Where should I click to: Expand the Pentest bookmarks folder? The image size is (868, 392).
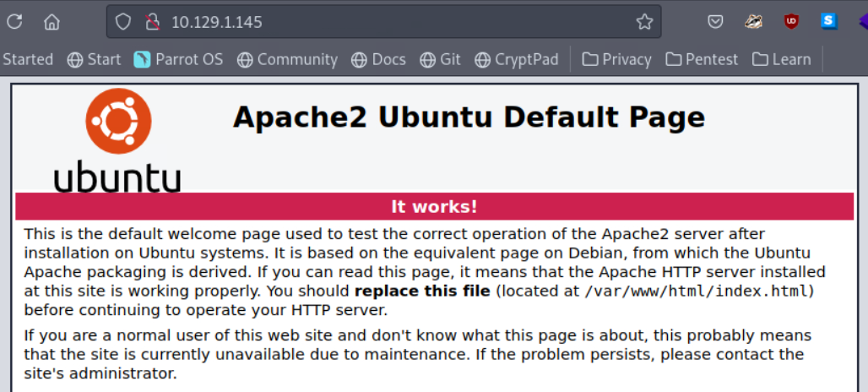tap(702, 59)
